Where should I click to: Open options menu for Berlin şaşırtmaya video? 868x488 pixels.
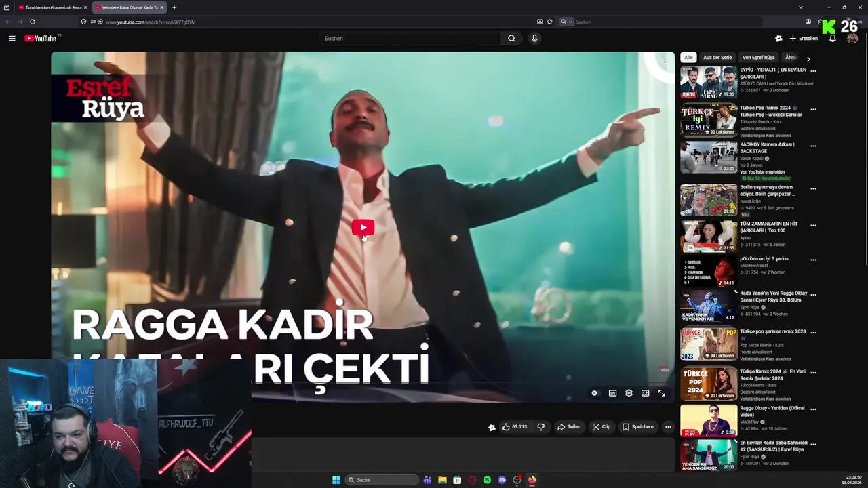click(813, 189)
